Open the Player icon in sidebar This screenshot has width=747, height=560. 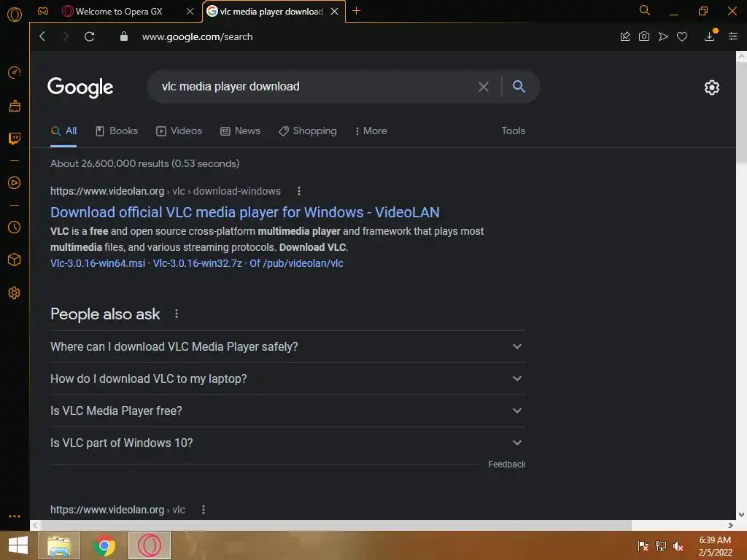tap(15, 183)
